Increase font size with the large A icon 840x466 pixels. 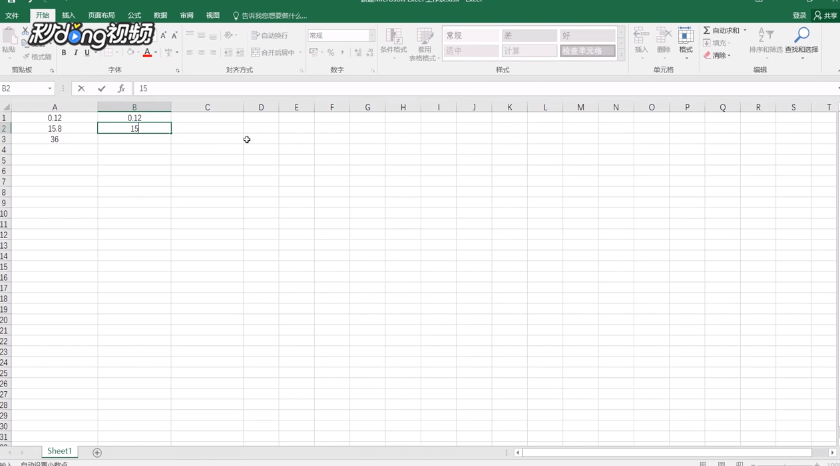(163, 35)
